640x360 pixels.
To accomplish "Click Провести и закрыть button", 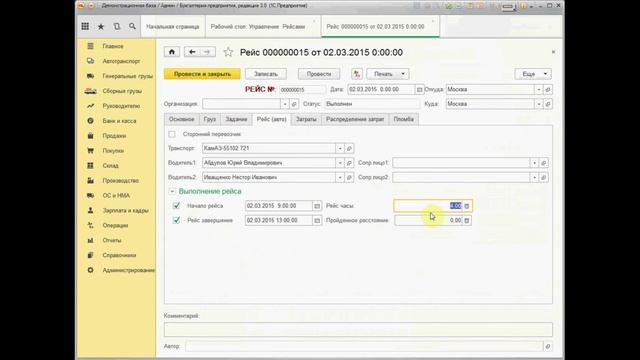I will point(202,74).
